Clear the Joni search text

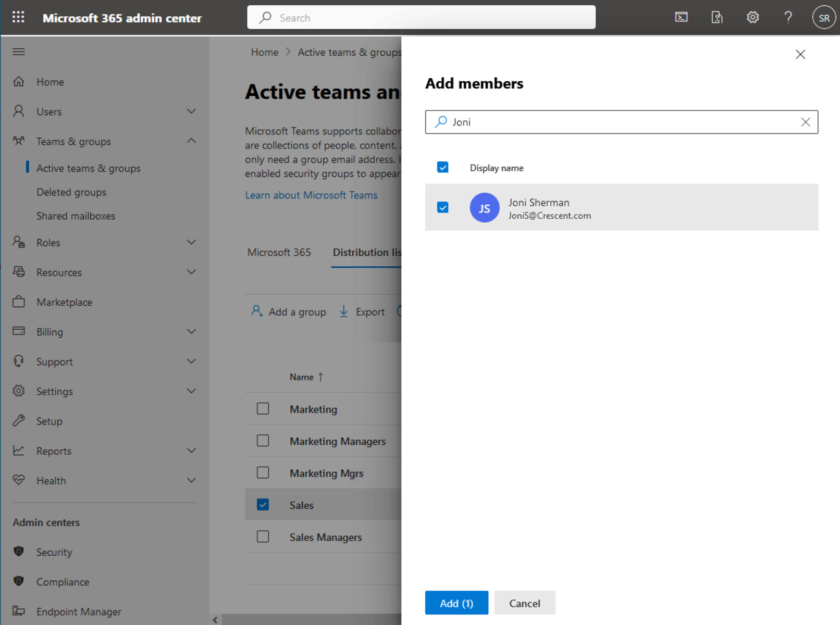point(805,122)
